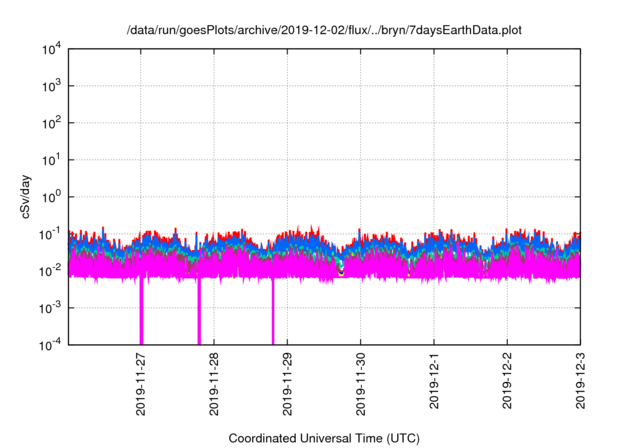Click the 2019-12-1 date tick label
Viewport: 640px width, 448px height.
pos(434,387)
